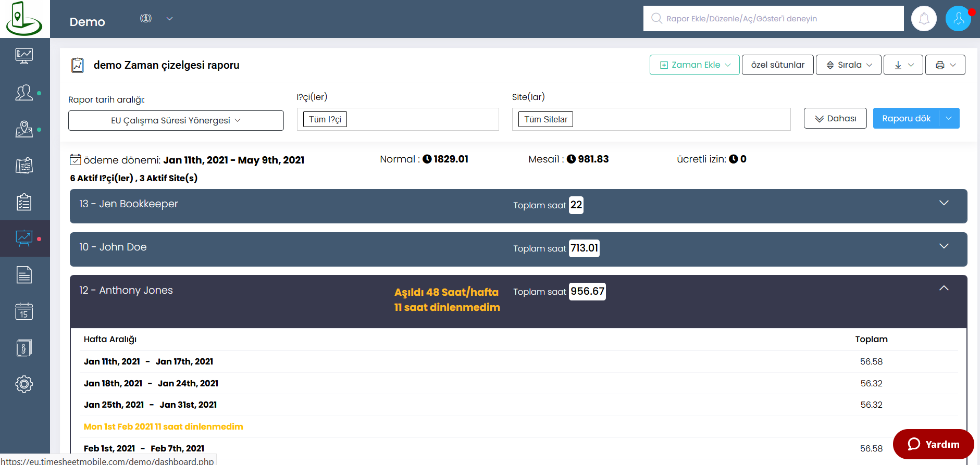This screenshot has width=980, height=465.
Task: Collapse the Anthony Jones section
Action: tap(944, 288)
